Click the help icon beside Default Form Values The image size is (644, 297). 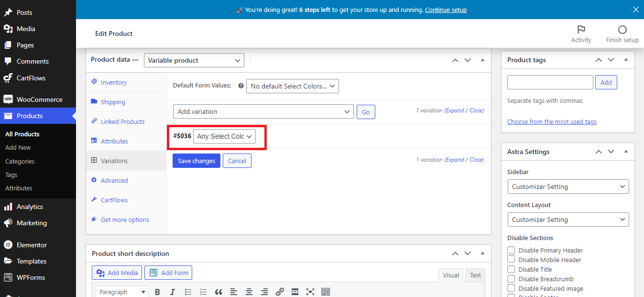coord(241,86)
